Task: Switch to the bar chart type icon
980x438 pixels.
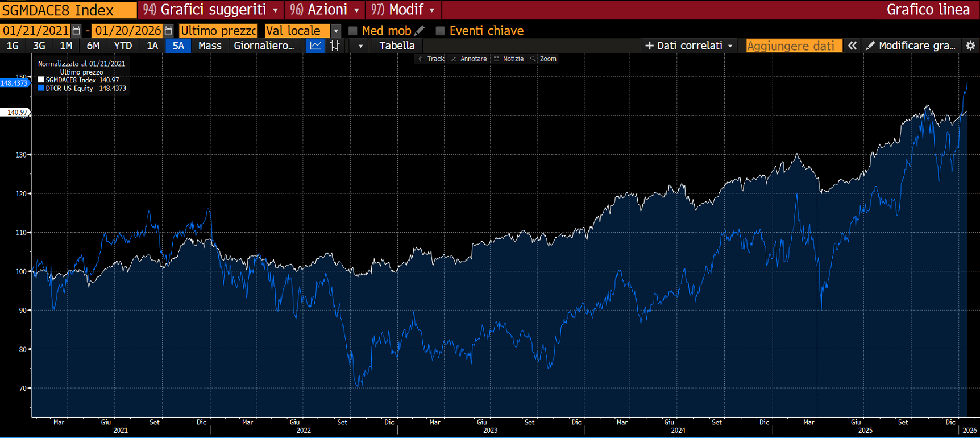Action: tap(335, 46)
